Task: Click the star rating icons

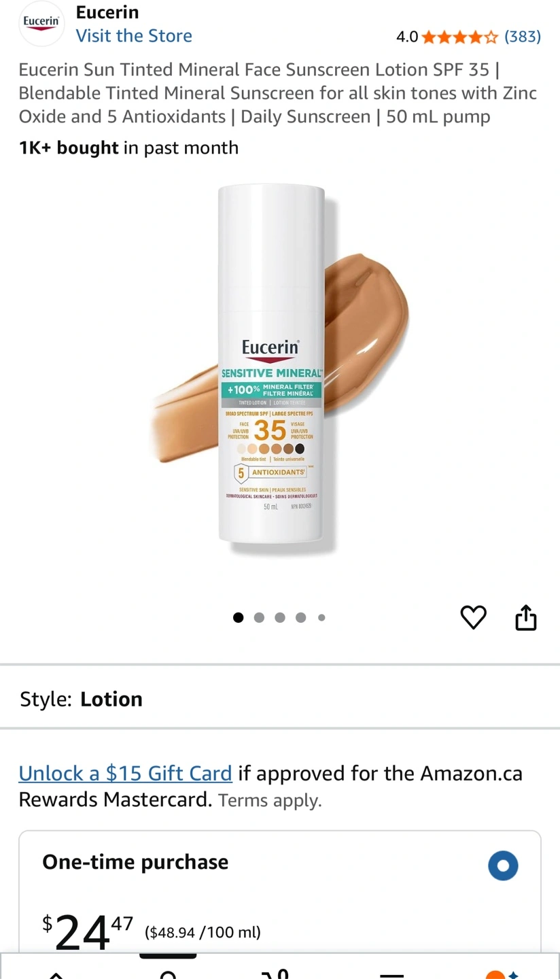Action: pos(460,37)
